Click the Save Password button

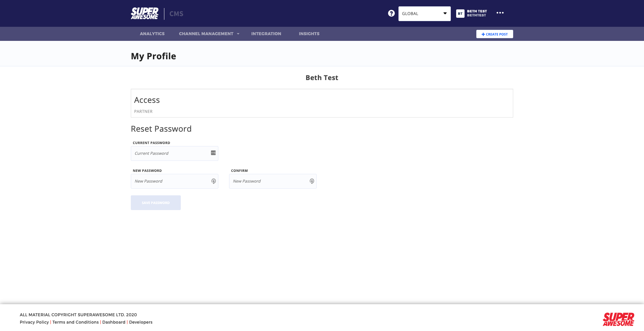156,203
